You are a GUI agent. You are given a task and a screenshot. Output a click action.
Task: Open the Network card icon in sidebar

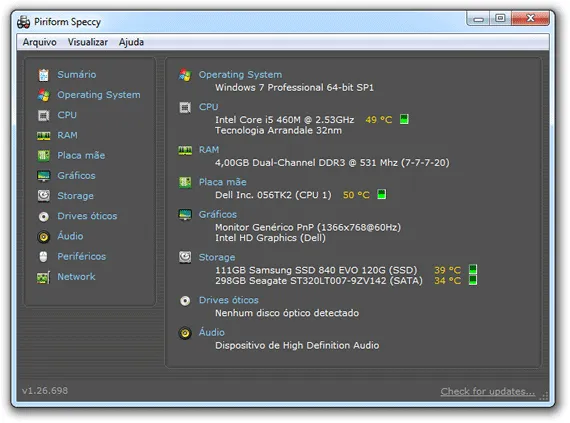(44, 278)
